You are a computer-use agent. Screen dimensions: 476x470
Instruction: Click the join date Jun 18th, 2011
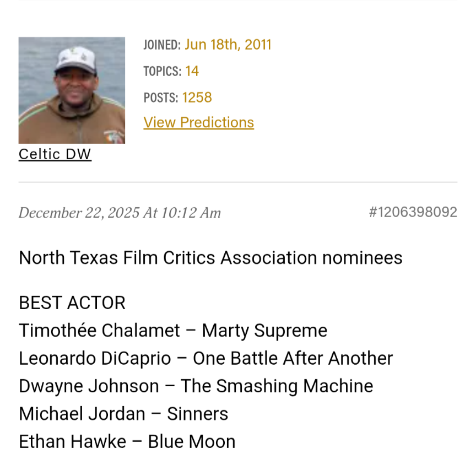228,45
